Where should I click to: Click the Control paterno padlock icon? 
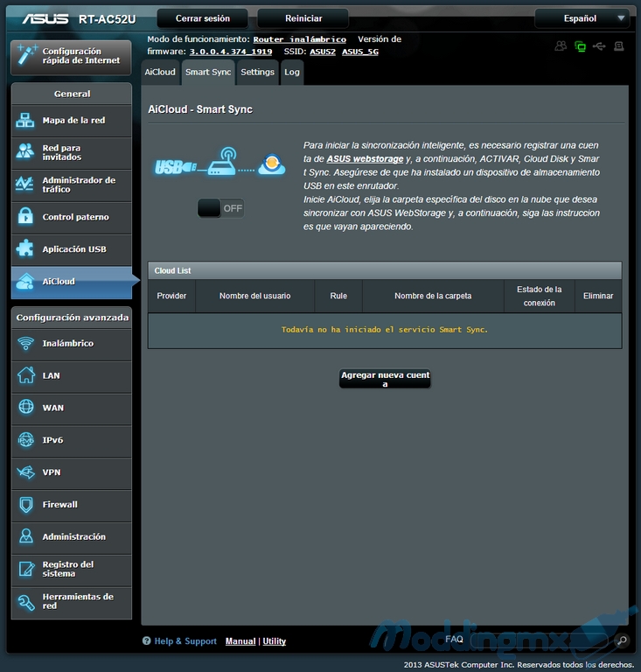coord(25,216)
